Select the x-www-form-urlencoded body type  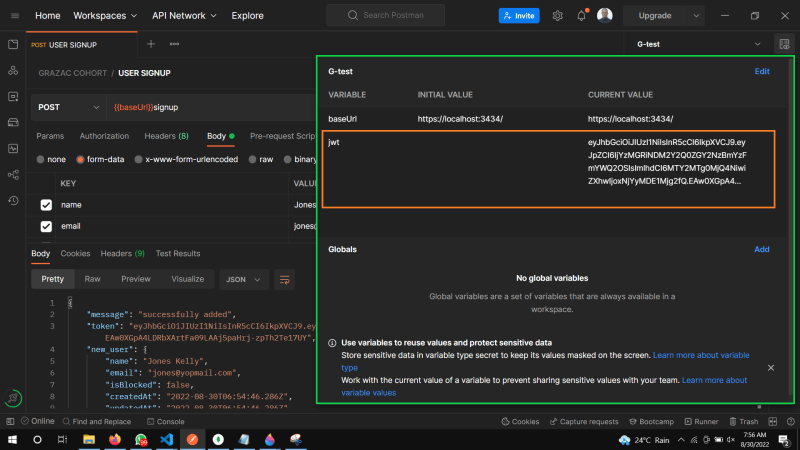(138, 159)
